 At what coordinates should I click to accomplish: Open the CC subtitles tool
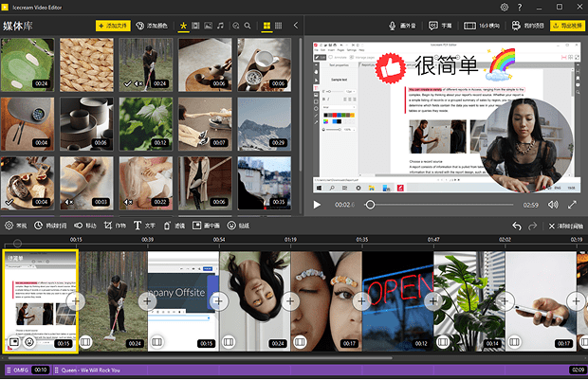coord(440,26)
